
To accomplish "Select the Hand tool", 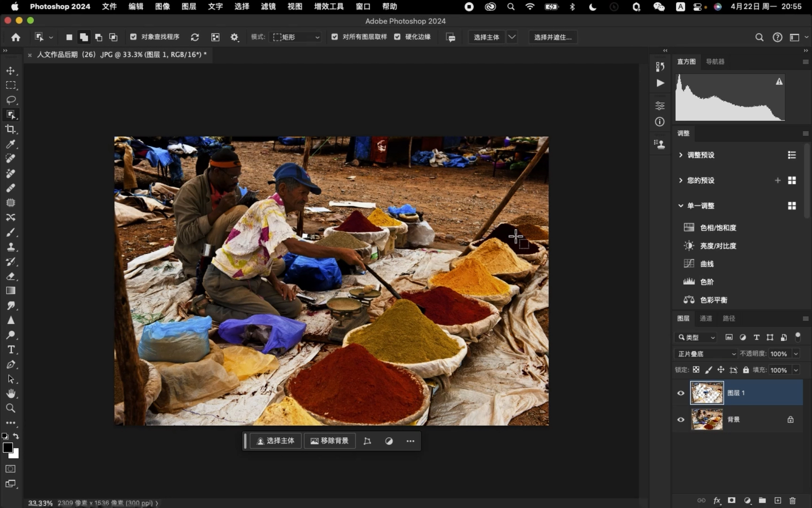I will click(x=10, y=393).
